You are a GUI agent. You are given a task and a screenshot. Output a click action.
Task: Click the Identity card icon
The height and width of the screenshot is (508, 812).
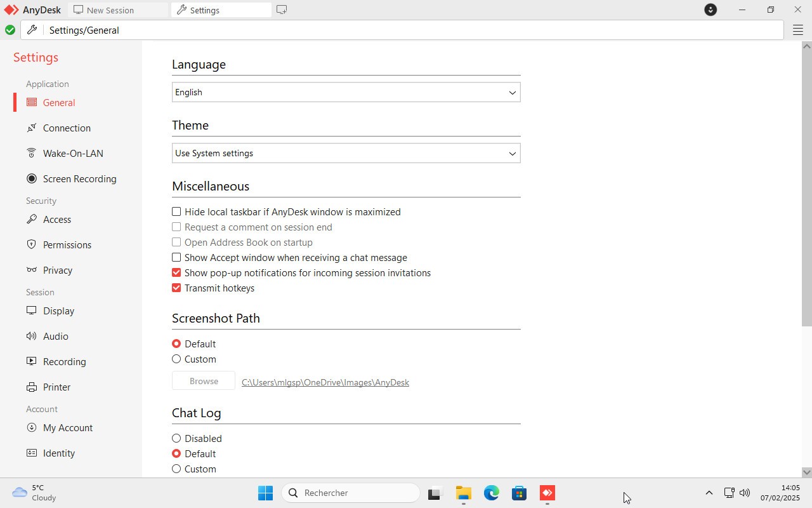click(x=32, y=453)
